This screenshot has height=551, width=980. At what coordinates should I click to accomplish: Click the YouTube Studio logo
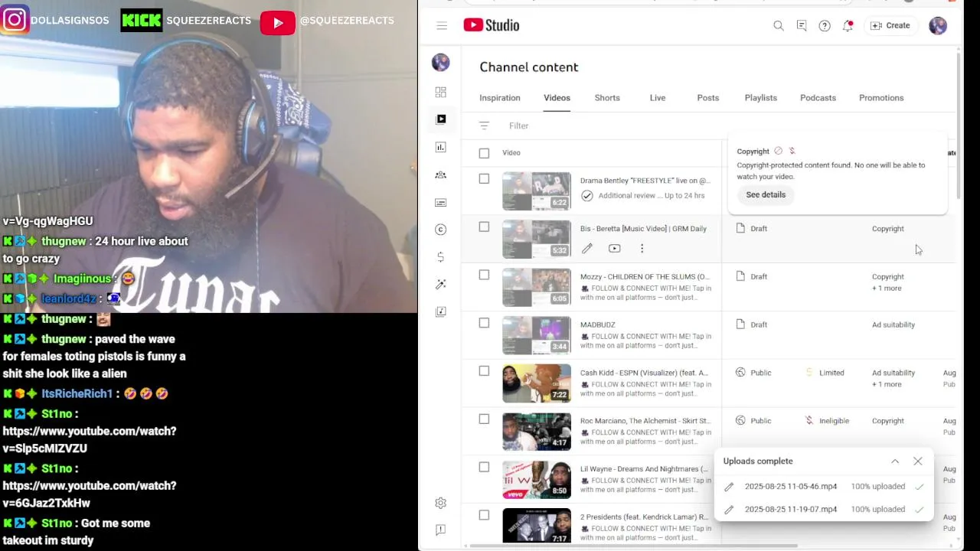pos(491,25)
